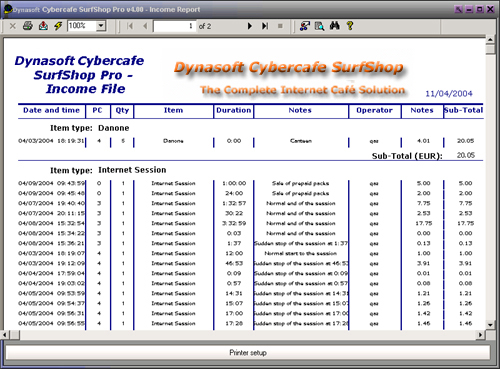Click the horizontal scrollbar right arrow
The image size is (500, 369).
pyautogui.click(x=480, y=335)
